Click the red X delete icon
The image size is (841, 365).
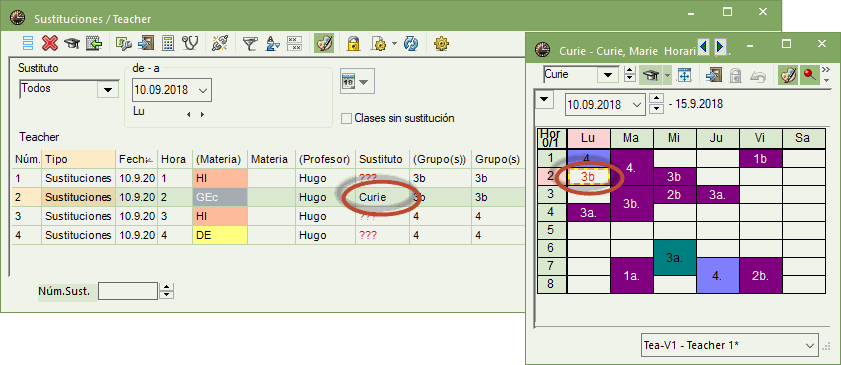click(x=50, y=43)
